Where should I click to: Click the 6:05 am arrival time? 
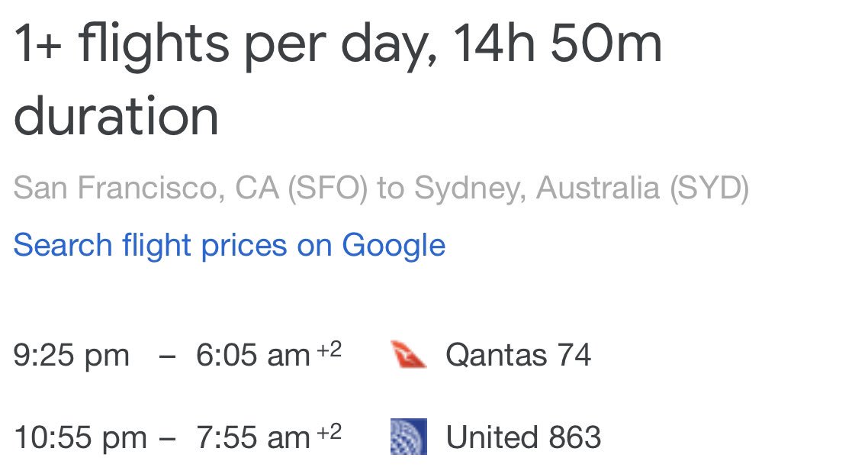pos(252,356)
